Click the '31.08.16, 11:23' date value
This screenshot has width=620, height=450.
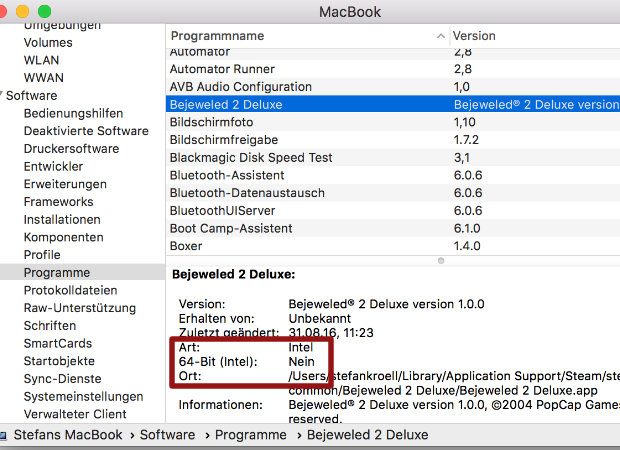click(x=331, y=333)
